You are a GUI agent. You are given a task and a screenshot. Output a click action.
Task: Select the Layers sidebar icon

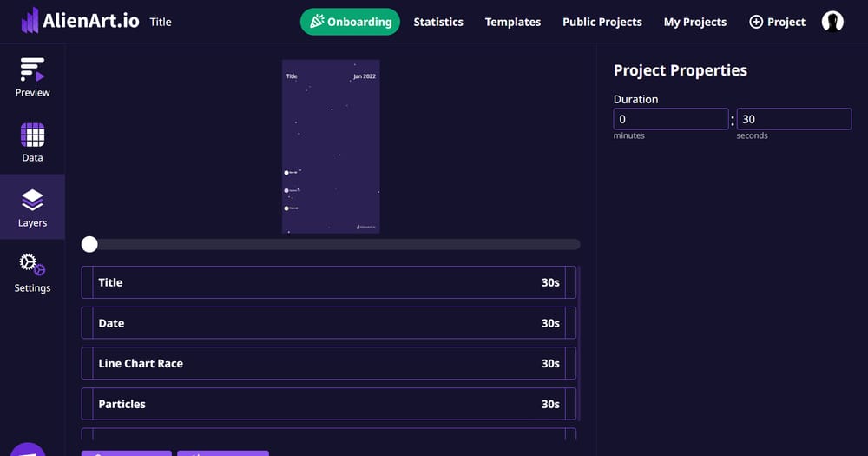[32, 207]
